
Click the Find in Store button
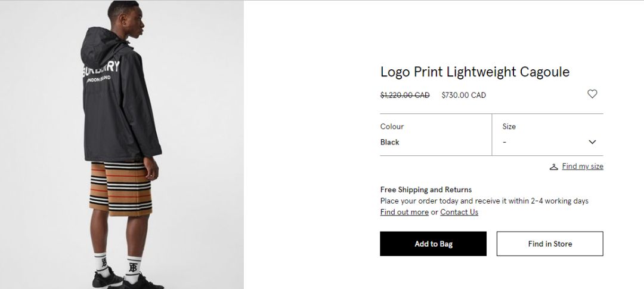click(550, 244)
